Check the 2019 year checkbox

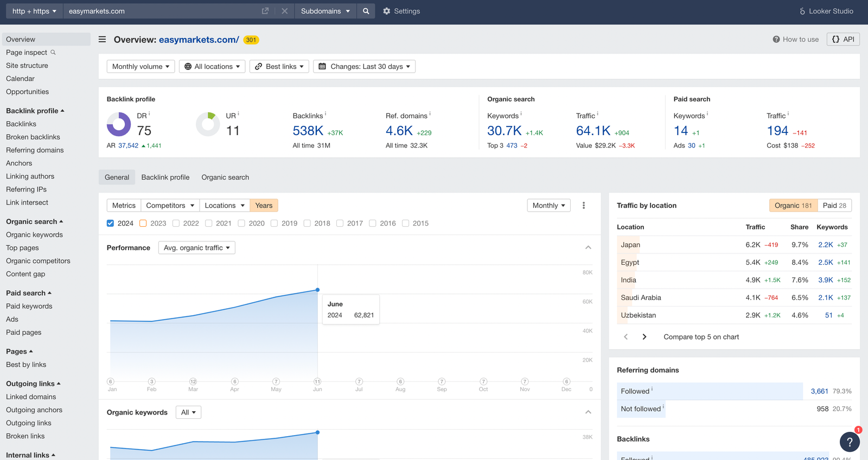coord(275,223)
